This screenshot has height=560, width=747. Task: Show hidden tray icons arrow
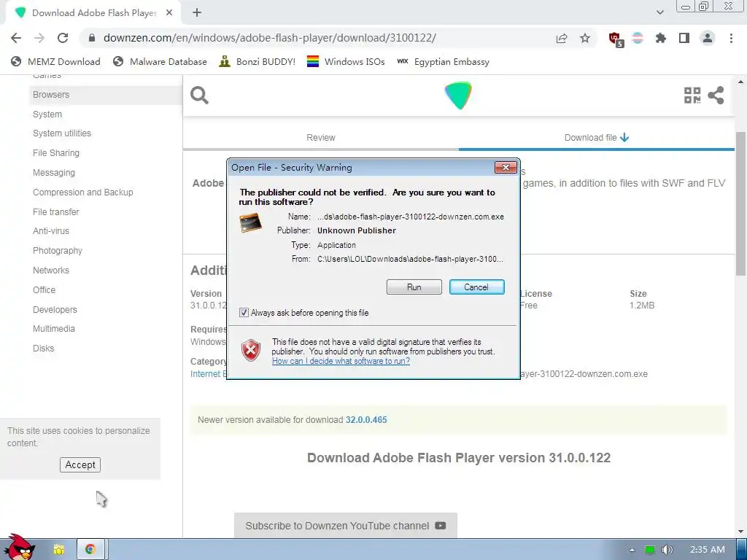click(x=632, y=550)
